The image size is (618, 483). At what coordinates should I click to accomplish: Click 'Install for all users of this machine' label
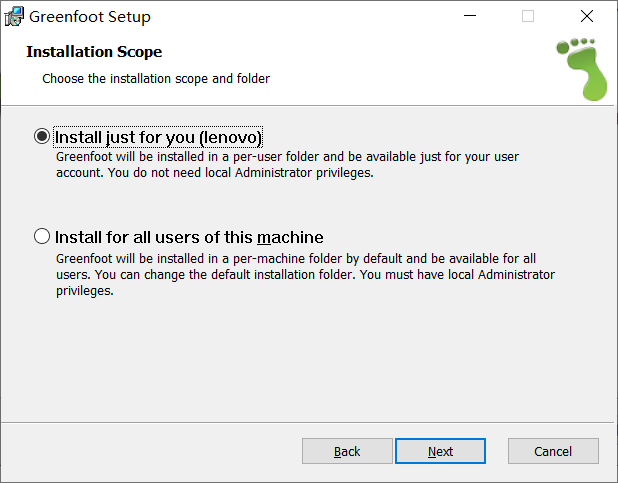click(189, 237)
